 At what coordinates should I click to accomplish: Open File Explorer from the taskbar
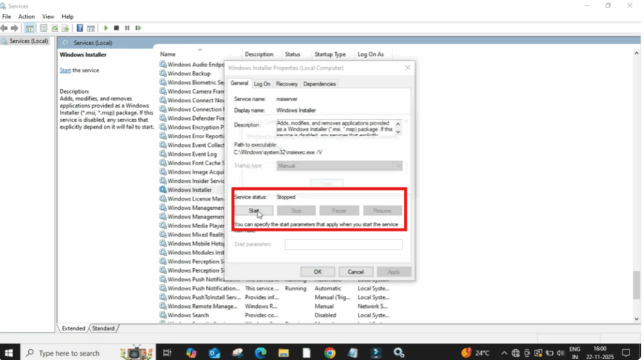[283, 352]
